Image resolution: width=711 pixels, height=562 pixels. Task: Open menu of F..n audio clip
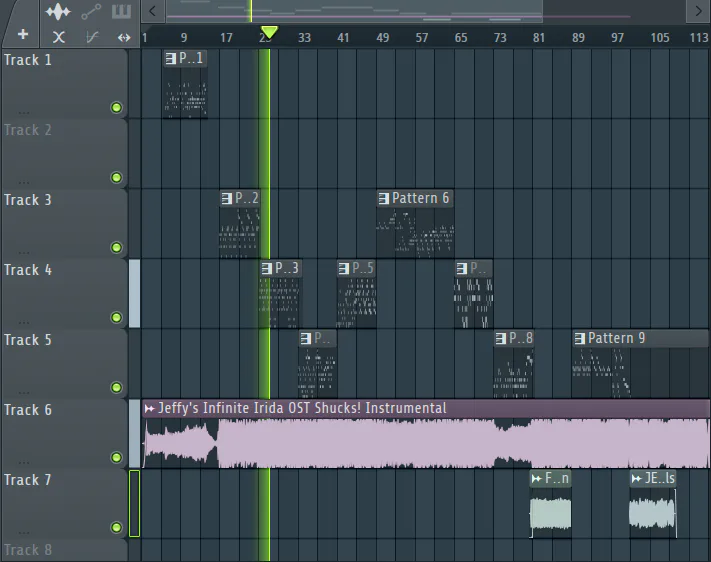[537, 479]
